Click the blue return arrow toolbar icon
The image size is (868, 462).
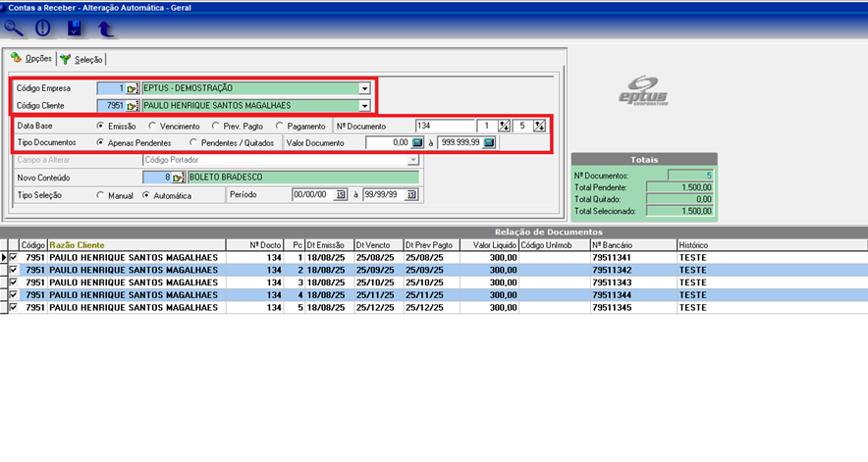pyautogui.click(x=105, y=28)
